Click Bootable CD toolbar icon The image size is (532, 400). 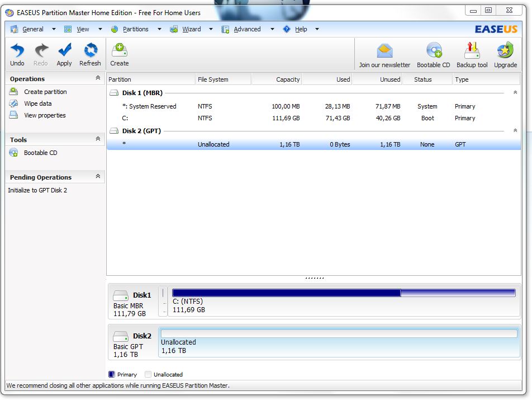coord(434,50)
